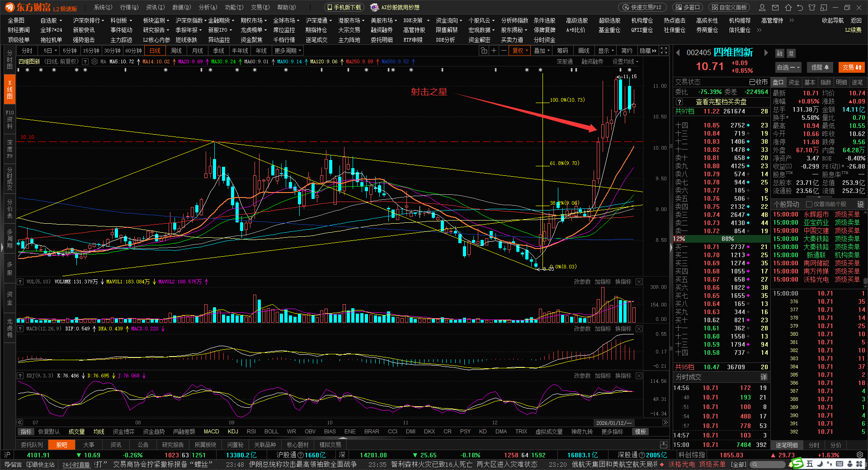868x470 pixels.
Task: Open the 设置均线 moving average dropdown
Action: coord(625,61)
